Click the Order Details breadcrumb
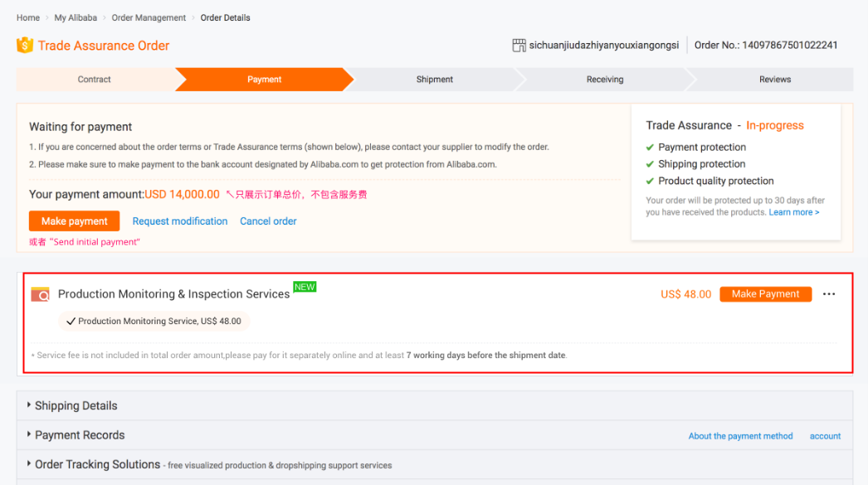The width and height of the screenshot is (868, 485). pyautogui.click(x=226, y=17)
